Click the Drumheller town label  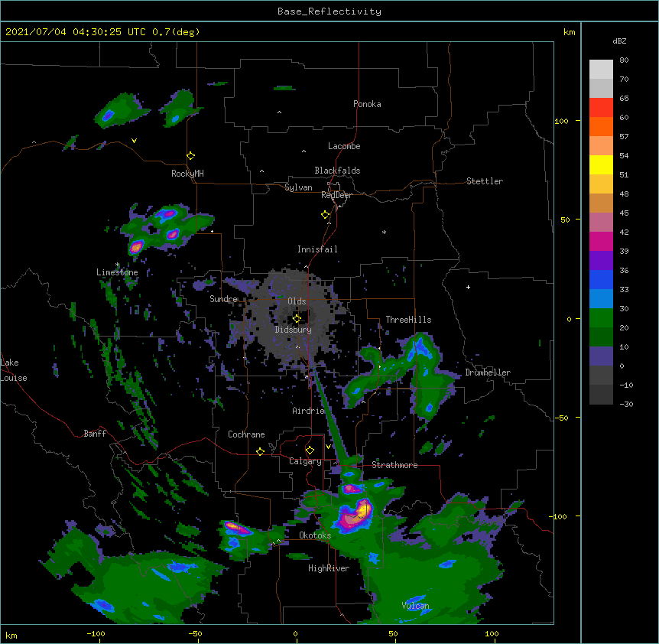tap(488, 372)
